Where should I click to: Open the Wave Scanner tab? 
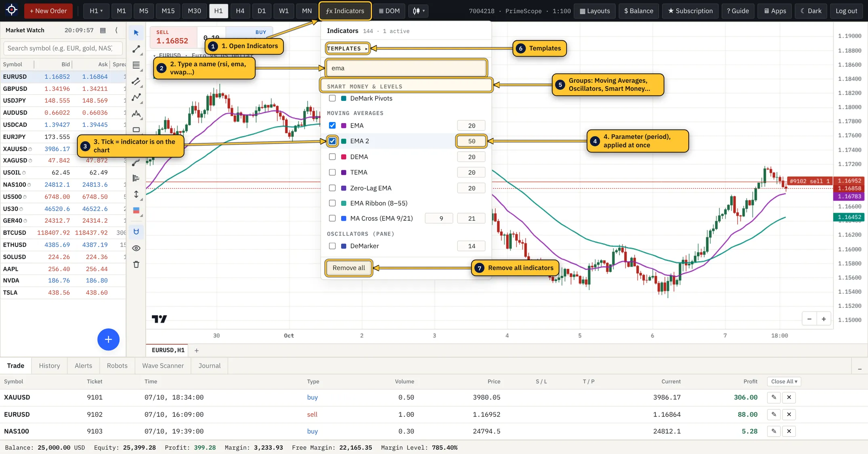[x=163, y=366]
